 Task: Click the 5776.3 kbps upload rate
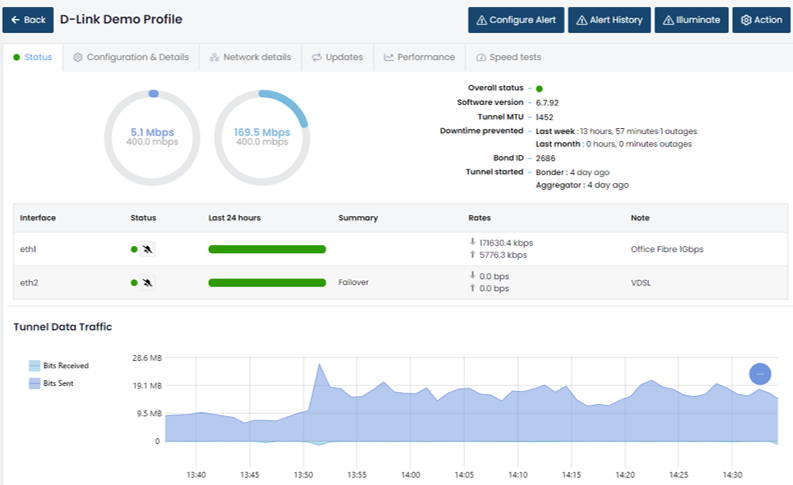[x=503, y=255]
